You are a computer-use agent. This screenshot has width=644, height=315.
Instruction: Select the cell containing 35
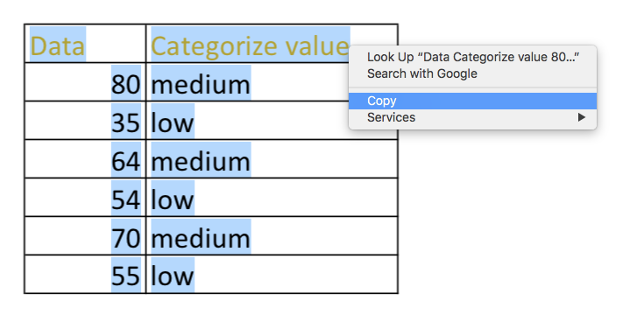[85, 121]
